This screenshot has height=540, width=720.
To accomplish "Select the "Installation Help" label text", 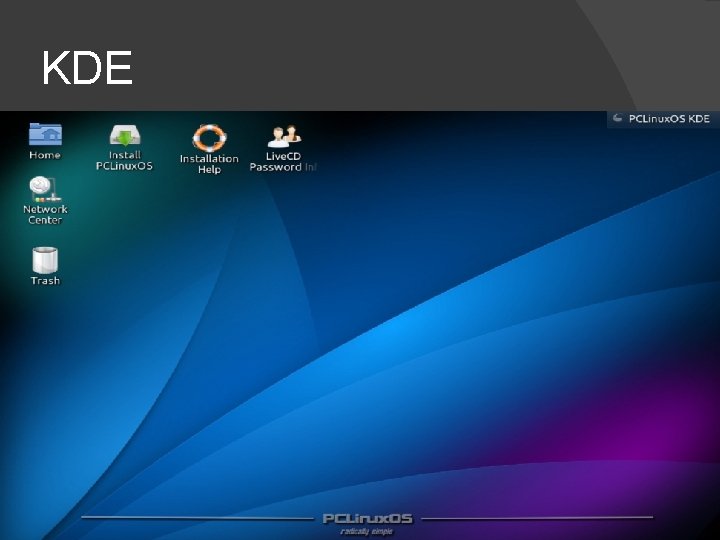I will [x=209, y=164].
